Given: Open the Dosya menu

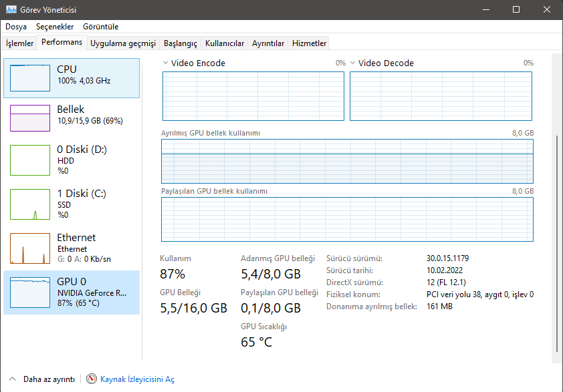Looking at the screenshot, I should 16,27.
